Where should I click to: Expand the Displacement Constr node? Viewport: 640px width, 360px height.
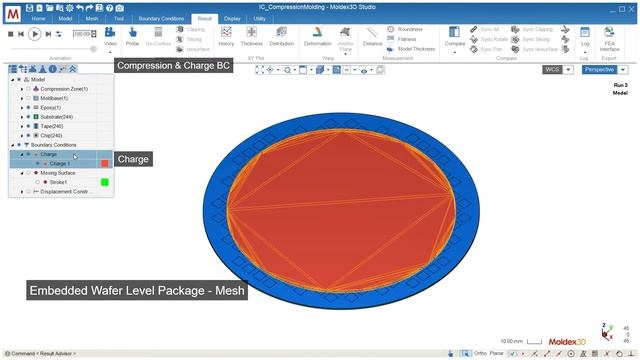[22, 192]
